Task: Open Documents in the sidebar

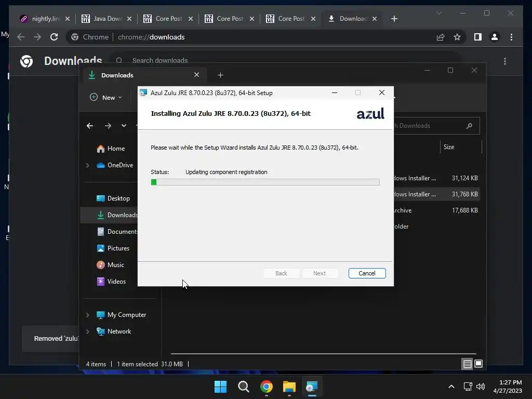Action: pos(117,231)
